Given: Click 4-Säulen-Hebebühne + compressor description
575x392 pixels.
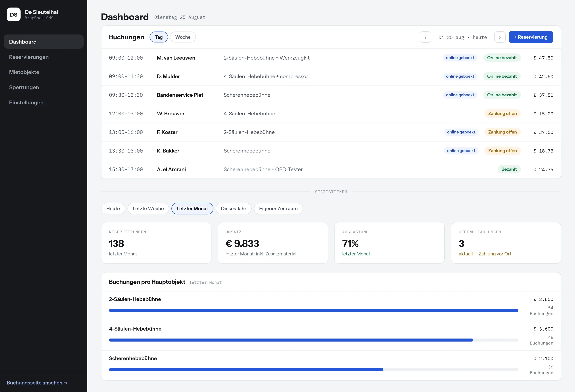Looking at the screenshot, I should (x=266, y=76).
